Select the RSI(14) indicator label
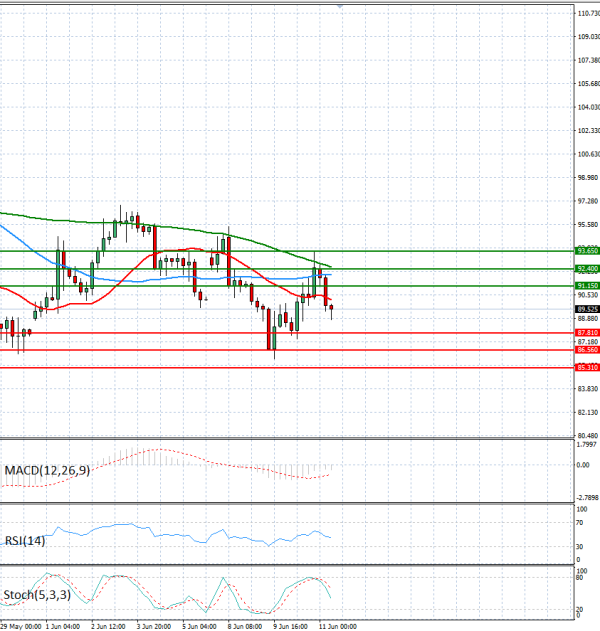Screen dimensions: 600x631 coord(25,540)
